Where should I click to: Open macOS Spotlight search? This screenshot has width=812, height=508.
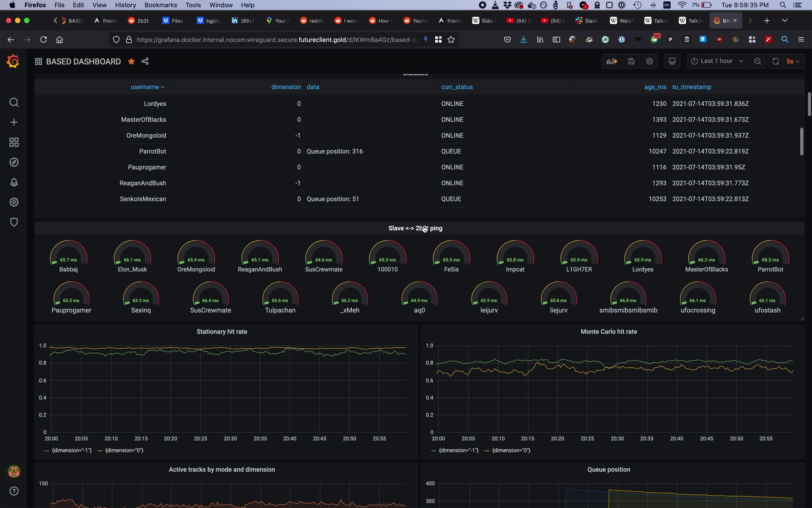click(783, 5)
